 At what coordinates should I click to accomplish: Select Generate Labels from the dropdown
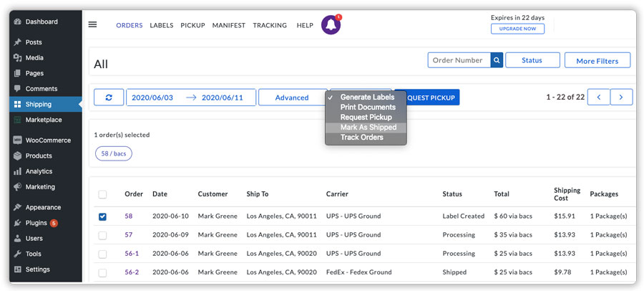tap(366, 97)
